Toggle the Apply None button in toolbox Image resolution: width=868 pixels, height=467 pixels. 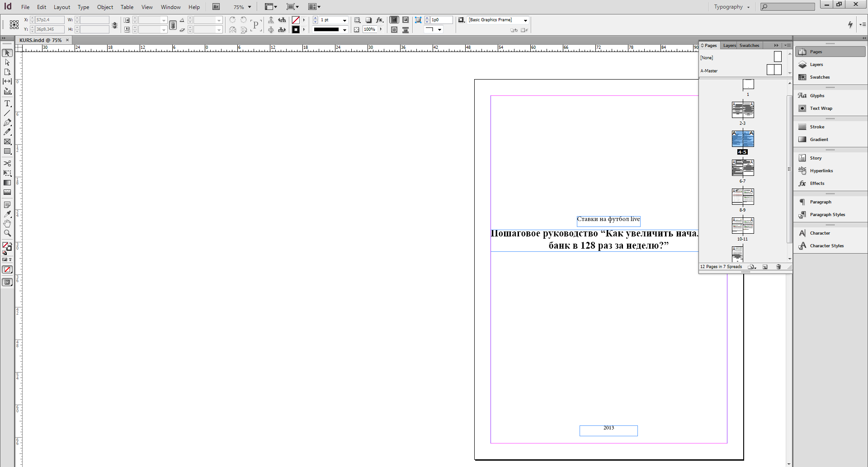7,269
